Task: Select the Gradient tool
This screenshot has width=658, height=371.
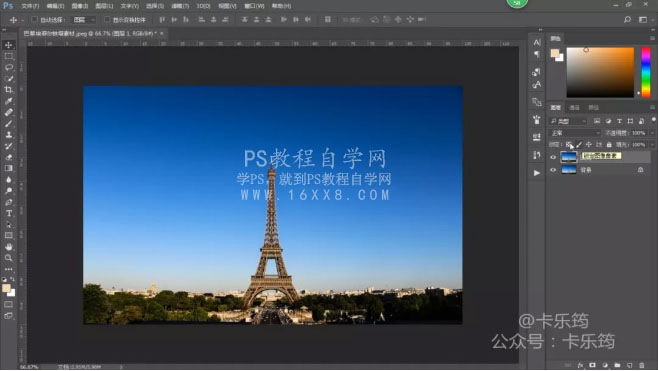Action: coord(8,168)
